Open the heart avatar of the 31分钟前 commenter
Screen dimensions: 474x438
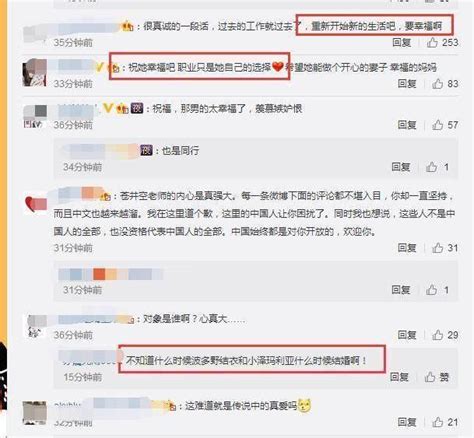(x=36, y=204)
